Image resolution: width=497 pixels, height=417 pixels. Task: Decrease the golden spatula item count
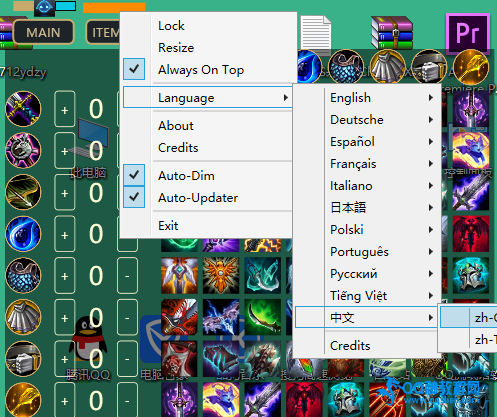tap(127, 400)
